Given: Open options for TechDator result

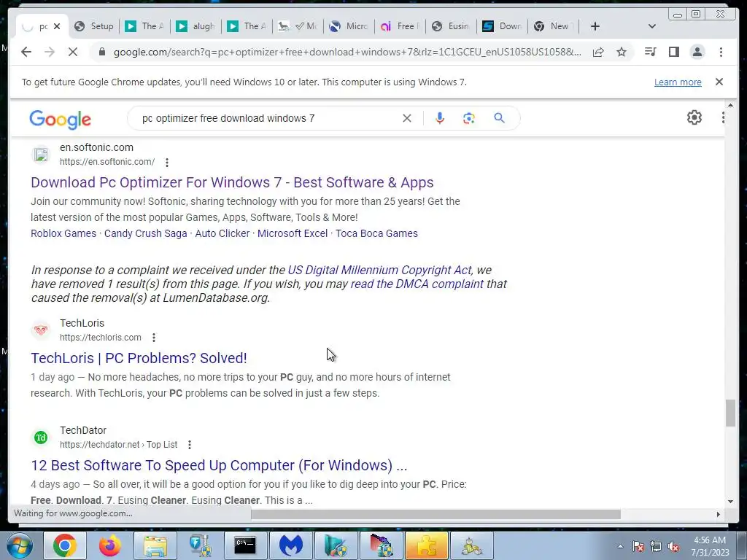Looking at the screenshot, I should point(189,445).
